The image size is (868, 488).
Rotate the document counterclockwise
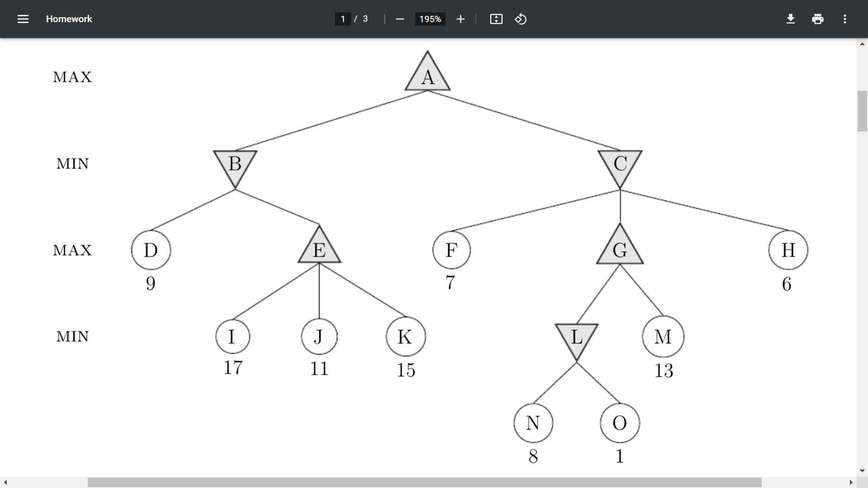(520, 19)
